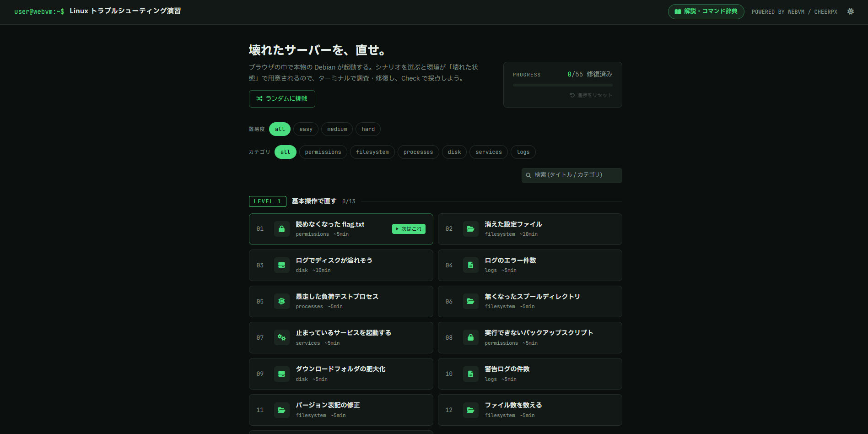
Task: Click the progress bar in the PROGRESS panel
Action: 562,85
